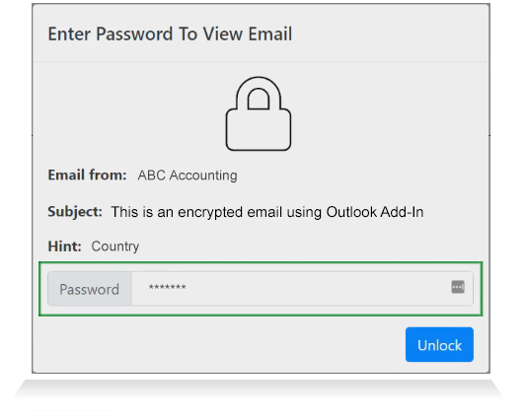Open password manager icon in the password field
525x420 pixels.
point(458,287)
